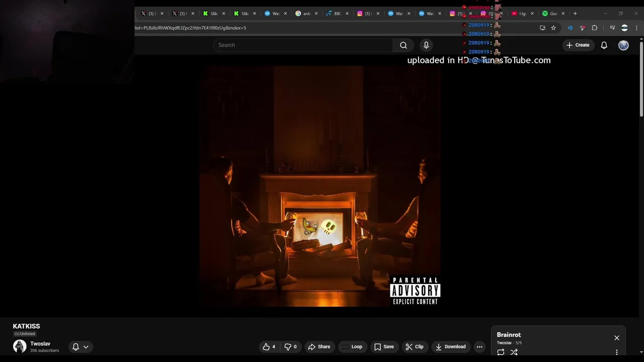The width and height of the screenshot is (644, 362).
Task: Click the '206 subscribers' text
Action: (x=44, y=350)
